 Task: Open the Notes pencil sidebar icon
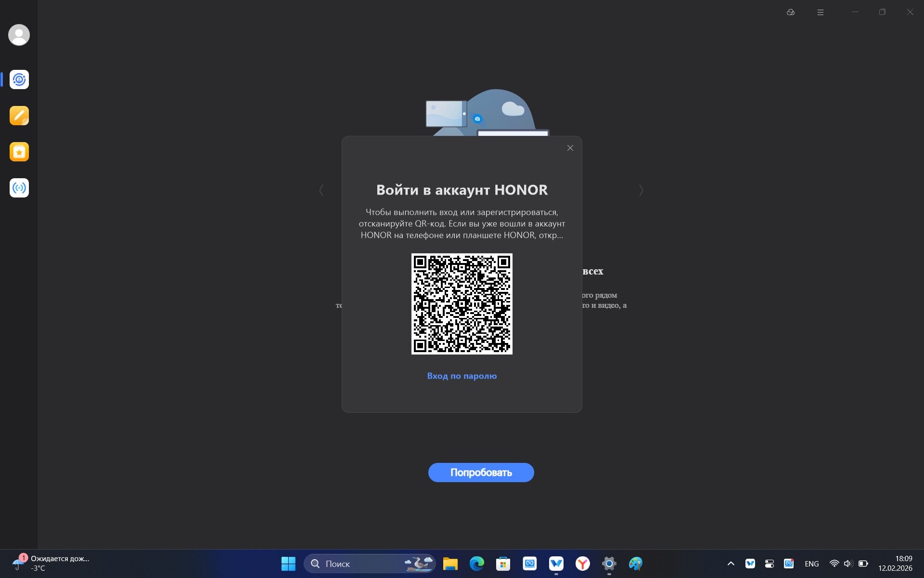(19, 116)
